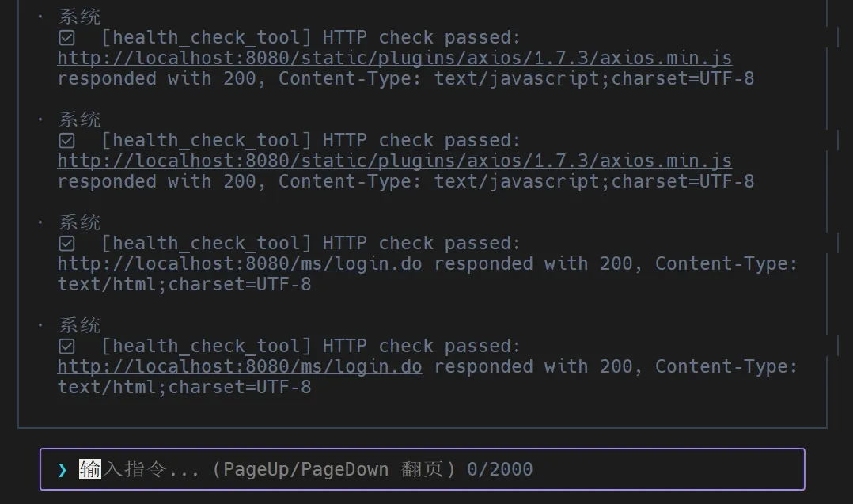Screen dimensions: 853x504
Task: Select the first 系统 sender label
Action: pos(79,17)
